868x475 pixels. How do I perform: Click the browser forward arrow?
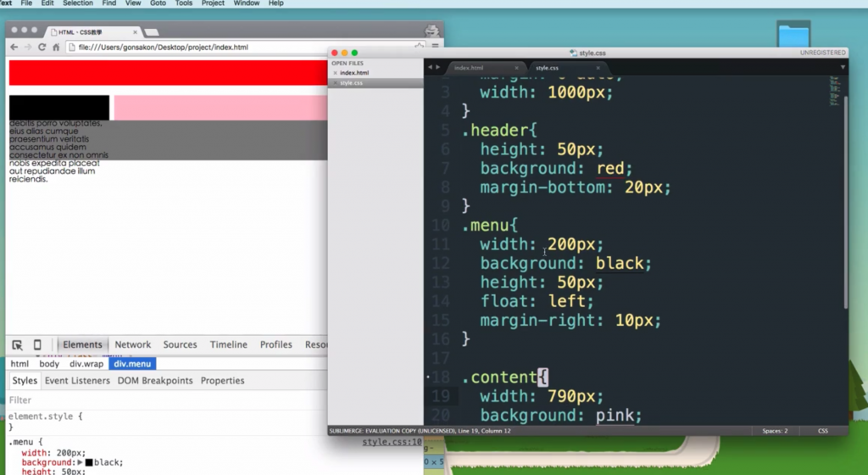[28, 47]
